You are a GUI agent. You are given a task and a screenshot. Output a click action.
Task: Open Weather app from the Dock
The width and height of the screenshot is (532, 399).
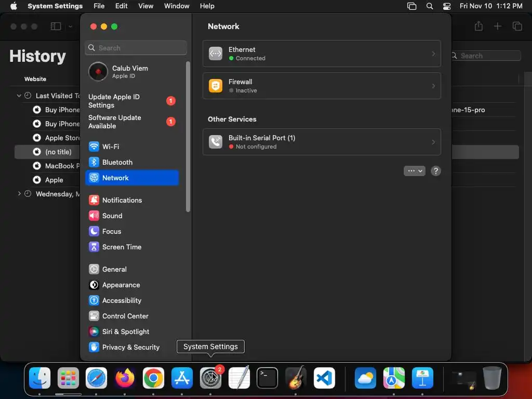point(365,378)
